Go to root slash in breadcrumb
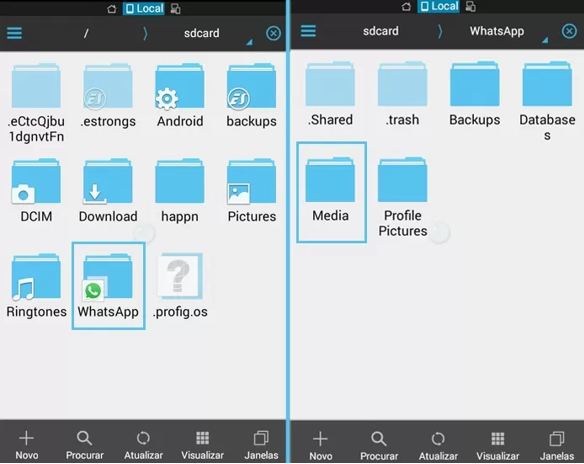 86,34
